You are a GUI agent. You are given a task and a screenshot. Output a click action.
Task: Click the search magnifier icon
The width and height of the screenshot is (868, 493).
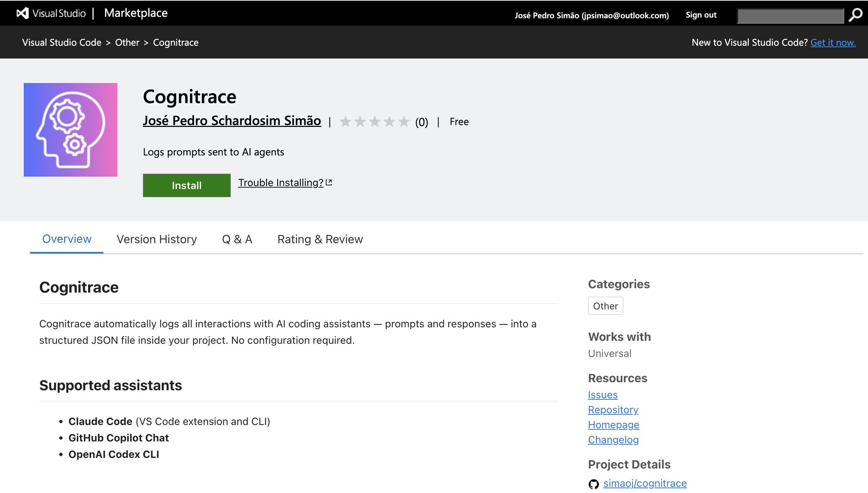pos(855,15)
